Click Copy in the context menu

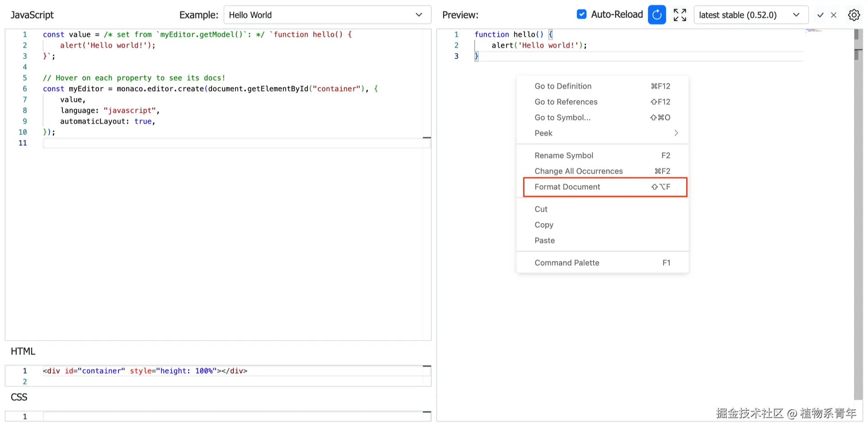[x=544, y=225]
